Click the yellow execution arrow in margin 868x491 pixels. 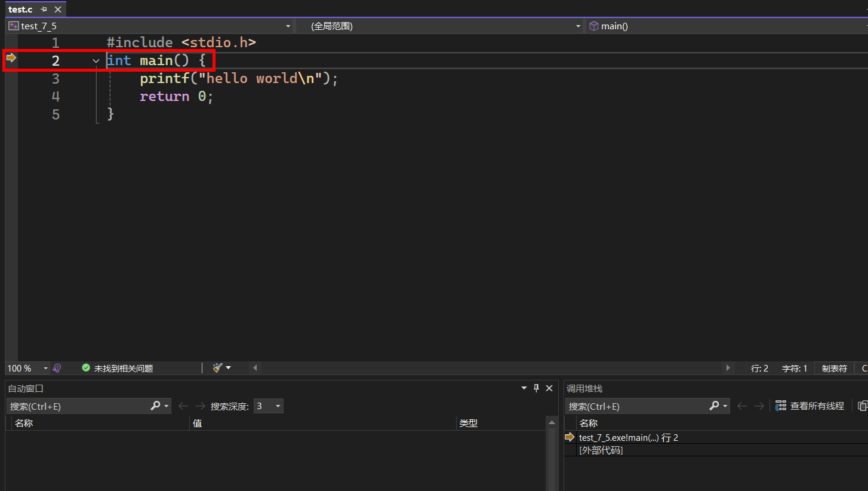(x=11, y=58)
